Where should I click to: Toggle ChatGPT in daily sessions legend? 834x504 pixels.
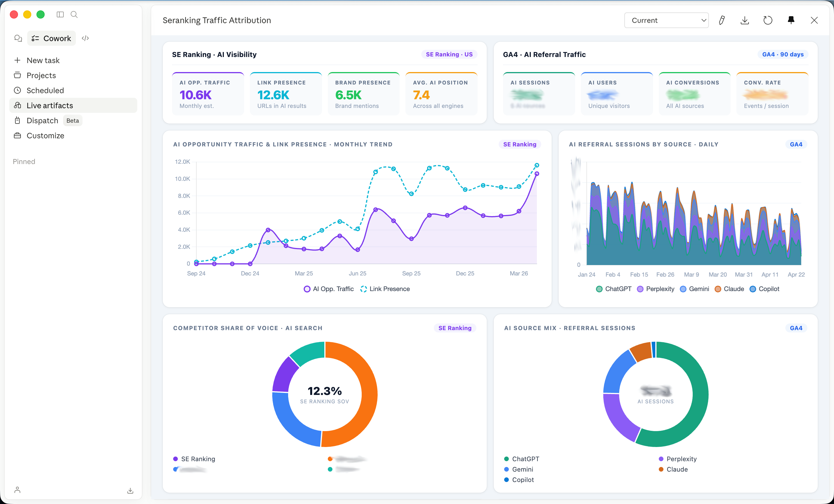click(614, 289)
